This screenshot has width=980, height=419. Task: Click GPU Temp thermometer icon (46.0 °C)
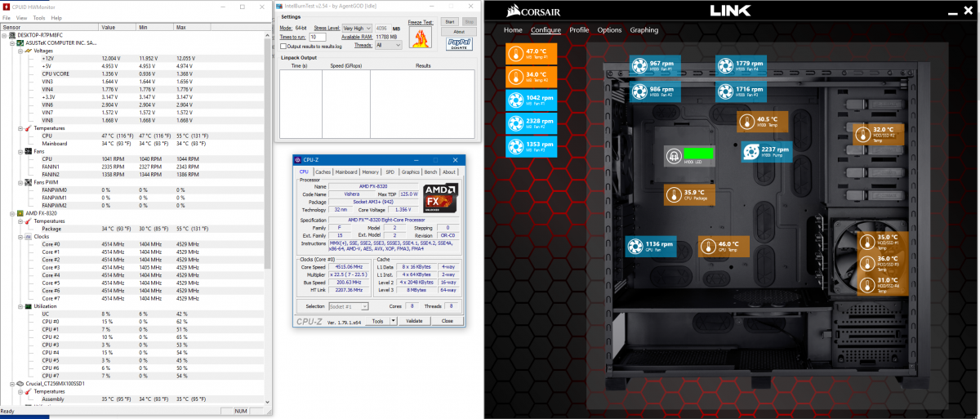pyautogui.click(x=707, y=247)
